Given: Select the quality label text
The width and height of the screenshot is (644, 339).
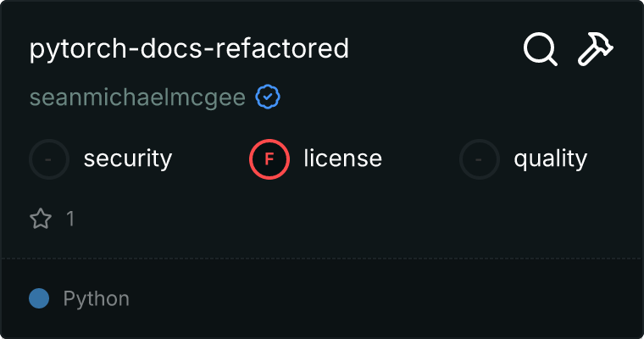Looking at the screenshot, I should [x=550, y=158].
